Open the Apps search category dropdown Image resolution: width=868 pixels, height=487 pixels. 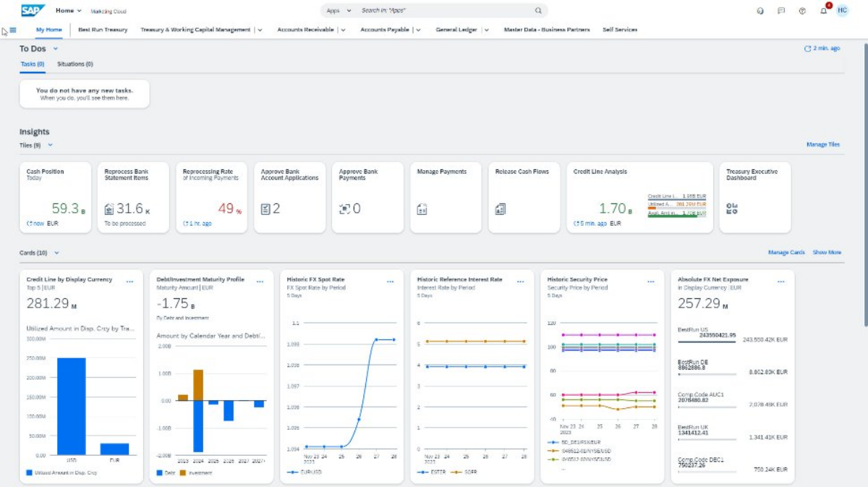click(x=339, y=11)
